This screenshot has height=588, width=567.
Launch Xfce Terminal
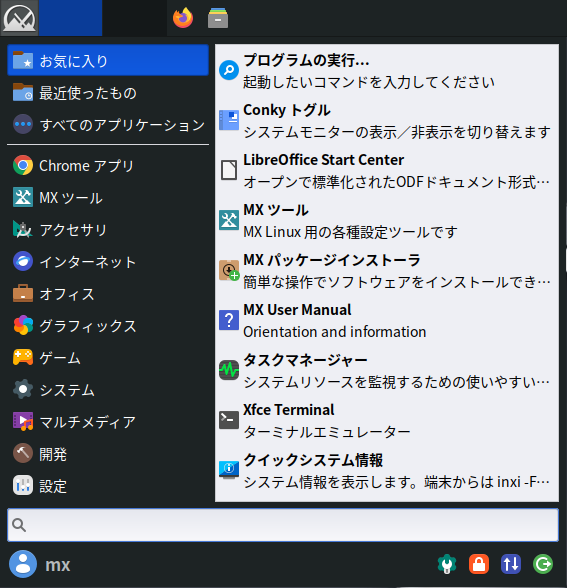click(387, 420)
